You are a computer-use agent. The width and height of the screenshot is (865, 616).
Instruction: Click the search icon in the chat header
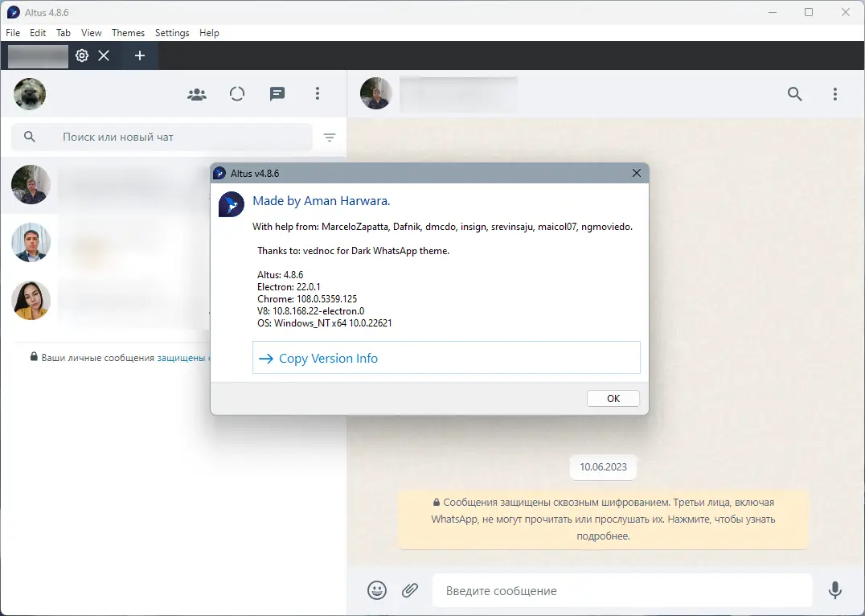coord(794,94)
